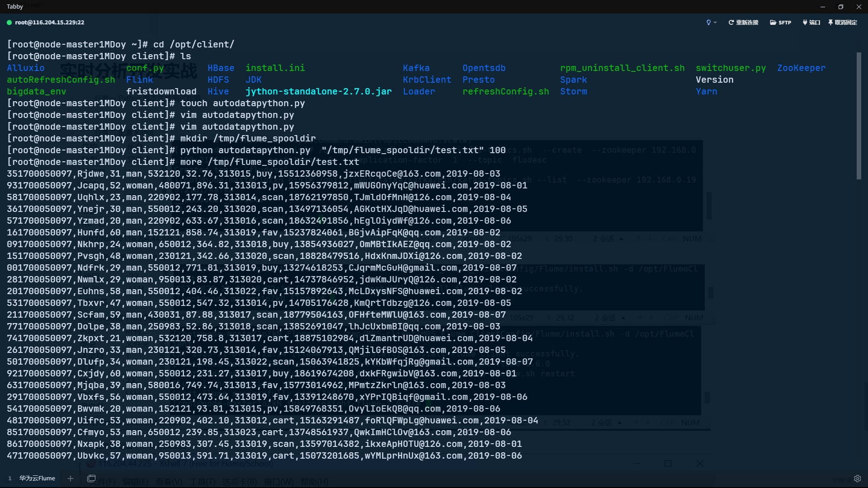Open the SFTP file browser
The height and width of the screenshot is (488, 868).
780,22
